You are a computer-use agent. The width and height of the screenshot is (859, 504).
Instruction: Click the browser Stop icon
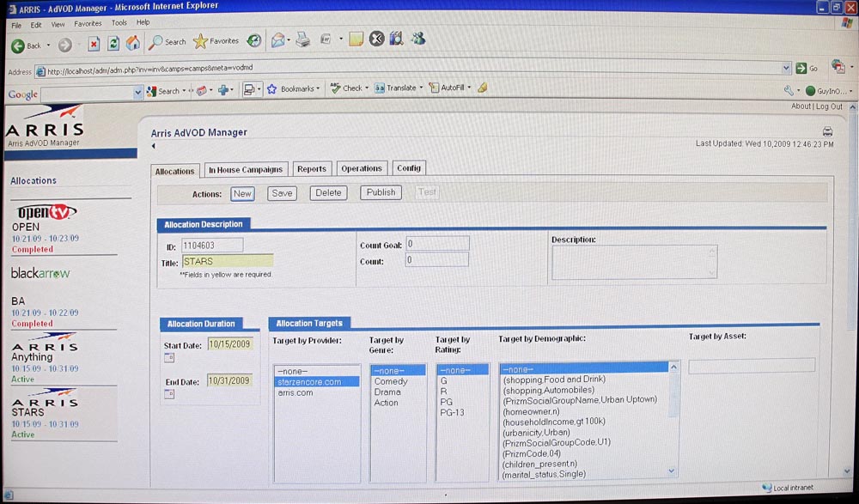point(94,43)
